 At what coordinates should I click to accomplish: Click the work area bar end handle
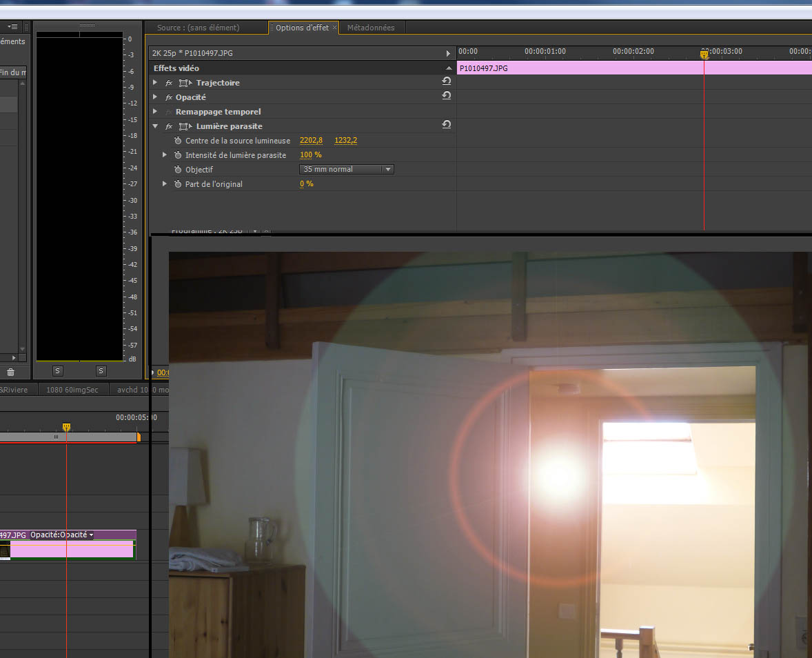(139, 437)
